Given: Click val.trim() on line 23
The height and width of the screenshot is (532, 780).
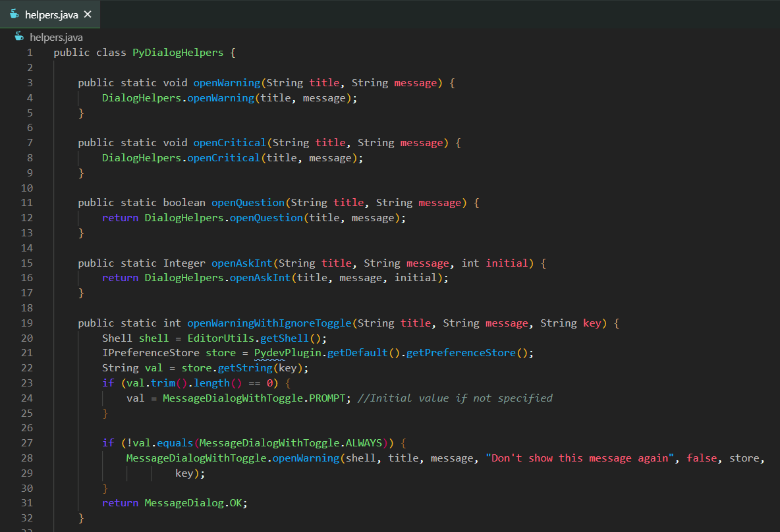Looking at the screenshot, I should click(157, 383).
